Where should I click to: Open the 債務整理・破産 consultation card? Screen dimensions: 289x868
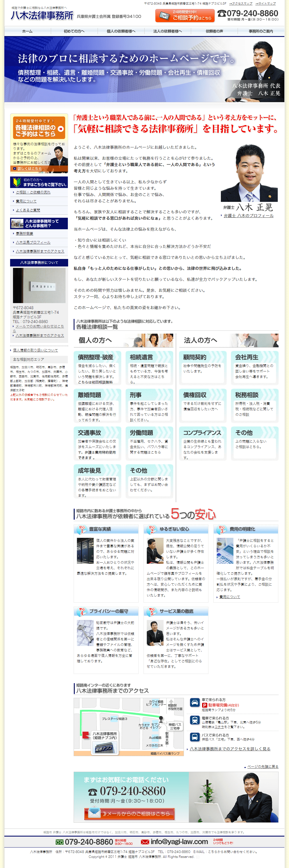click(x=97, y=368)
